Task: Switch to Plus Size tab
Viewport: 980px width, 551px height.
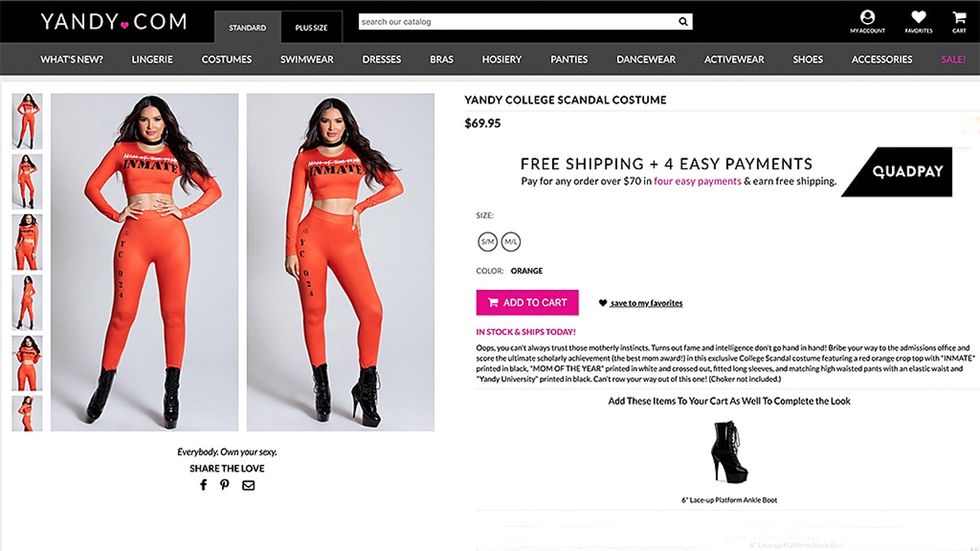Action: point(311,28)
